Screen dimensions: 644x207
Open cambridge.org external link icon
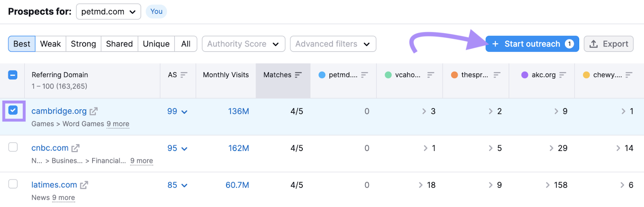pyautogui.click(x=93, y=111)
